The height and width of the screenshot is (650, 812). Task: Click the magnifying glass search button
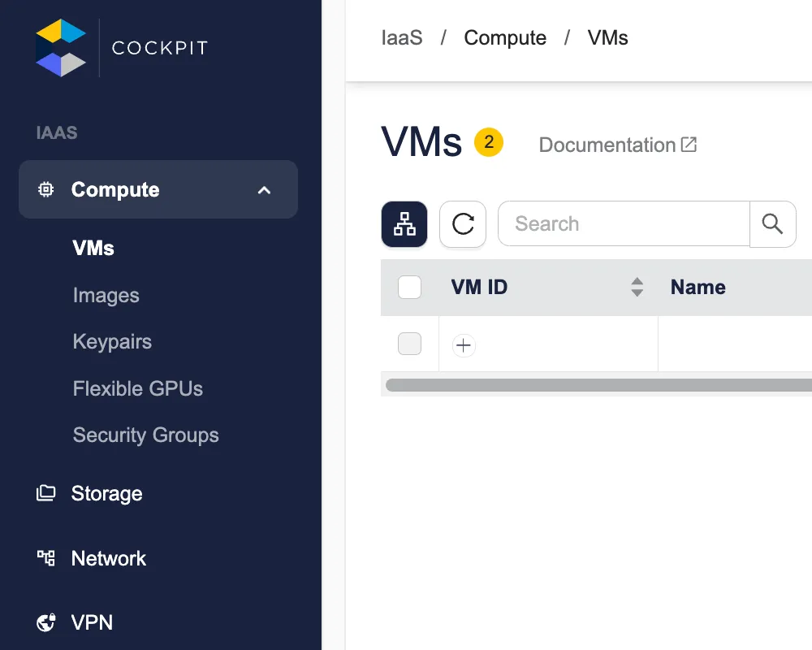pos(772,224)
